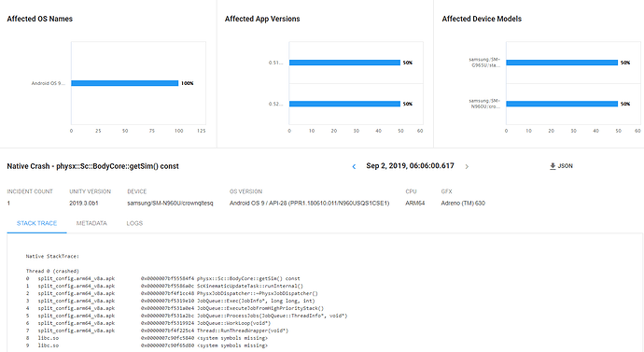Select the 0.52 app version bar
This screenshot has width=644, height=352.
point(344,104)
